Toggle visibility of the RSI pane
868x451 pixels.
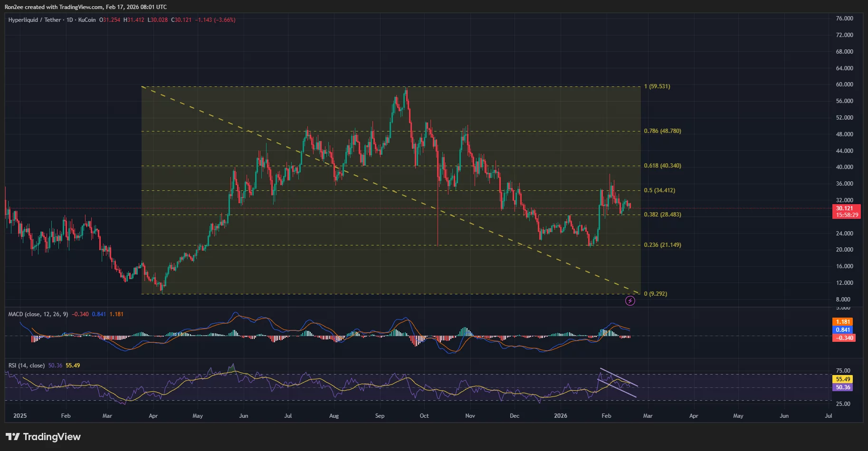point(26,365)
